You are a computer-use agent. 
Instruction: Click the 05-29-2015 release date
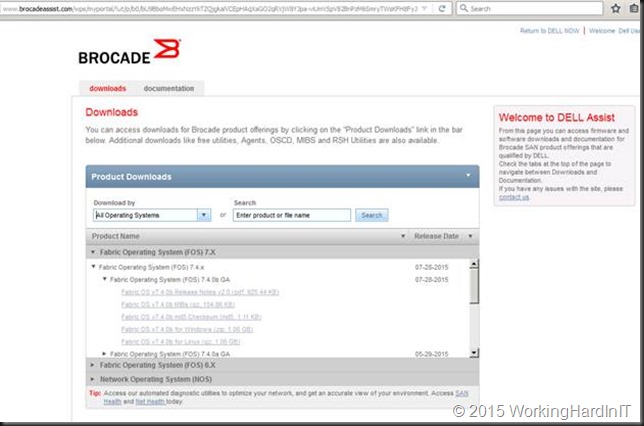(x=431, y=354)
